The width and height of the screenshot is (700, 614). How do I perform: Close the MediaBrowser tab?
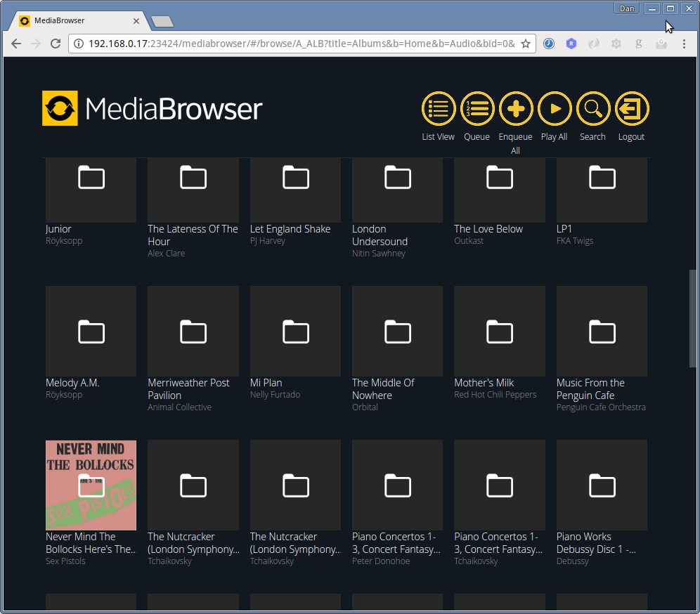pos(136,21)
